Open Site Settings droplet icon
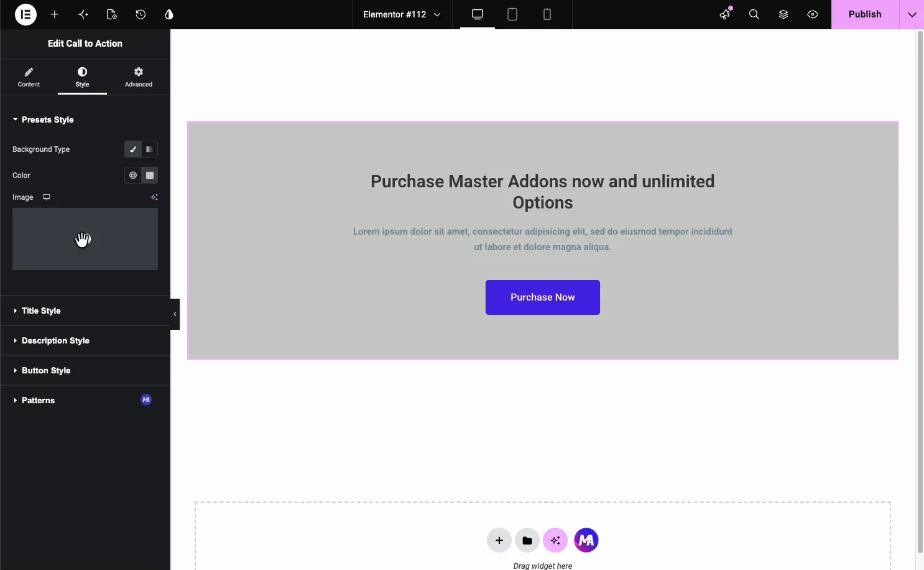924x570 pixels. (x=169, y=14)
